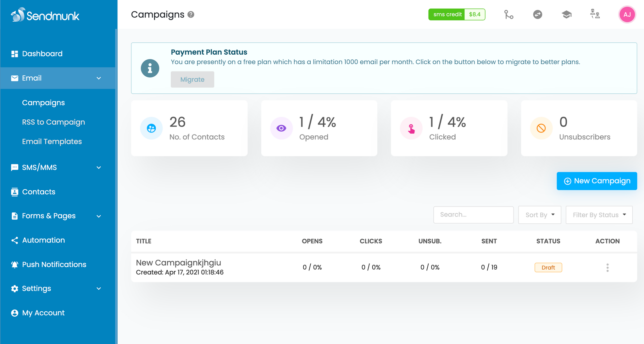Image resolution: width=644 pixels, height=344 pixels.
Task: Click the Migrate button
Action: (192, 79)
